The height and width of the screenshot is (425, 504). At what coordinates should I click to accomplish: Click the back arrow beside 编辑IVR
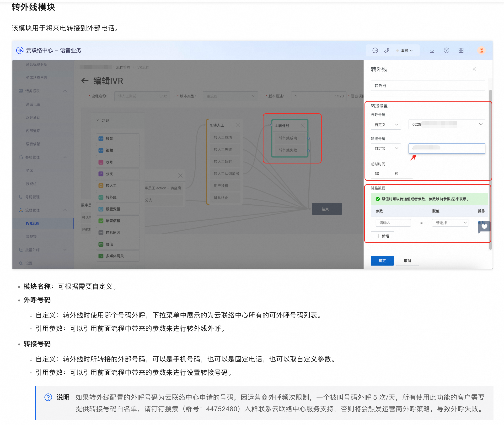[x=85, y=81]
